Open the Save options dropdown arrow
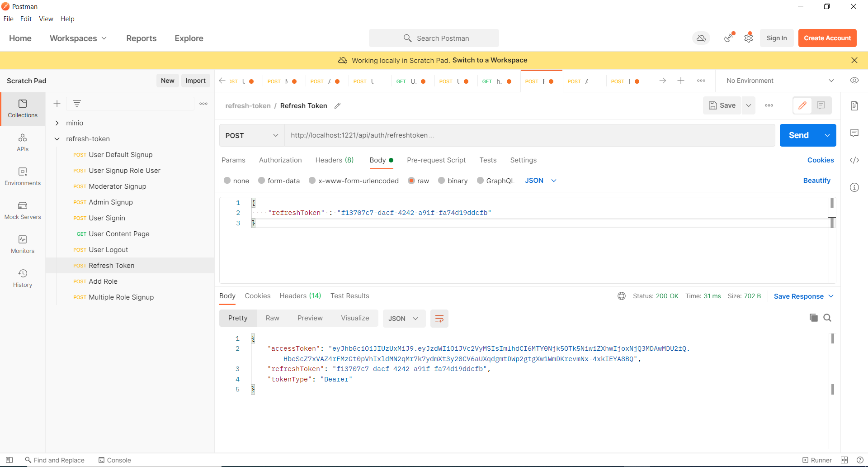The image size is (868, 467). (x=749, y=105)
